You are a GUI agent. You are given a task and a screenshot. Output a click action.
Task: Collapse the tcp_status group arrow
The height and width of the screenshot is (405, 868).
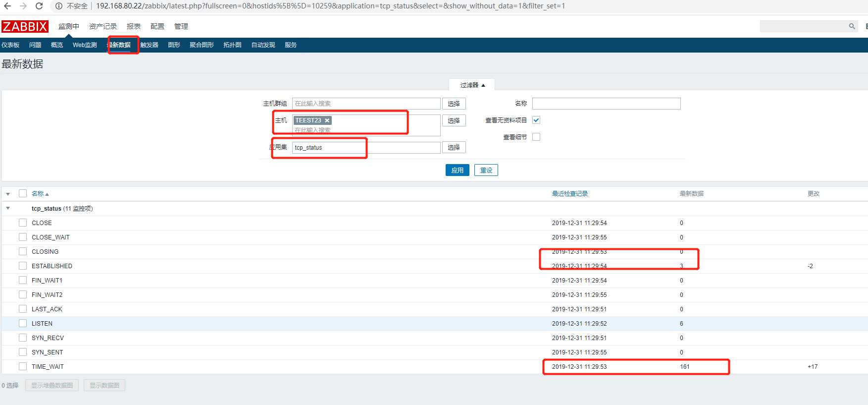tap(8, 208)
